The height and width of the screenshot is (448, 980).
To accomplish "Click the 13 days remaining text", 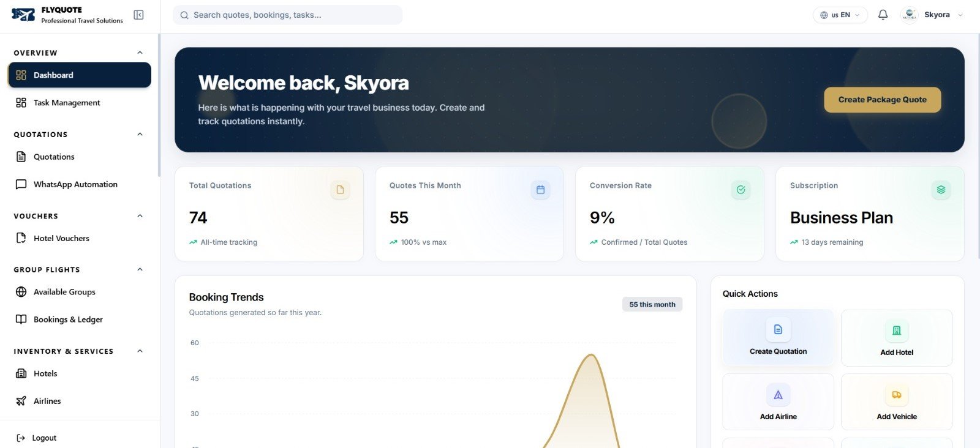I will 832,242.
